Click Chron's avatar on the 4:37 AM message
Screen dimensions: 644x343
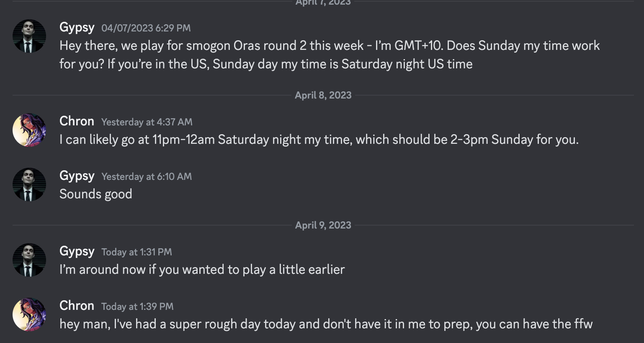pos(29,130)
